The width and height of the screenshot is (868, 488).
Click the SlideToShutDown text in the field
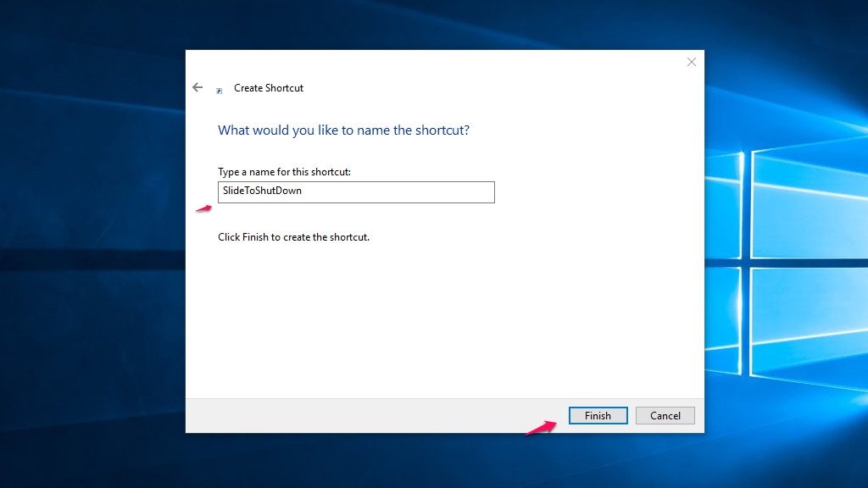point(262,191)
